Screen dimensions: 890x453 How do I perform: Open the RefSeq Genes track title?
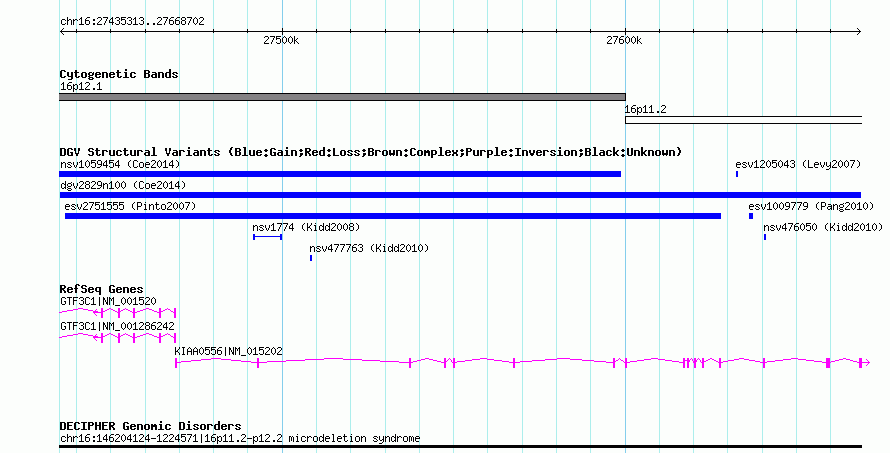pos(102,289)
